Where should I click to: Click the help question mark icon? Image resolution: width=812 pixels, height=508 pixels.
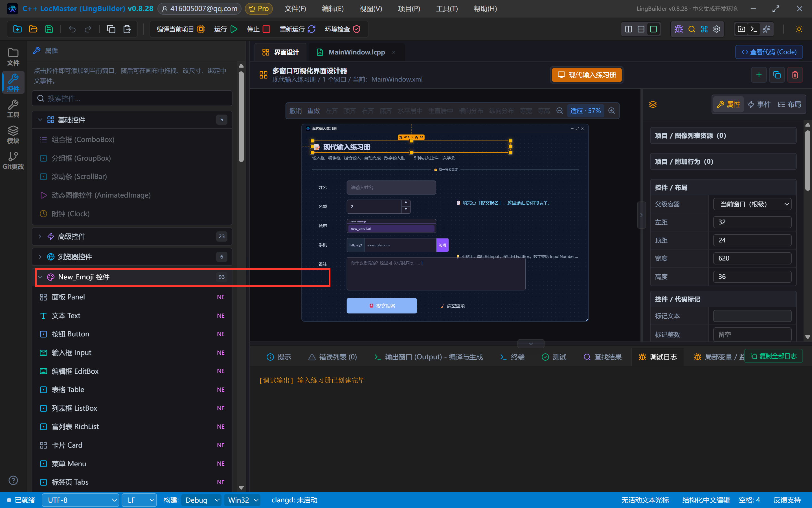pos(13,480)
